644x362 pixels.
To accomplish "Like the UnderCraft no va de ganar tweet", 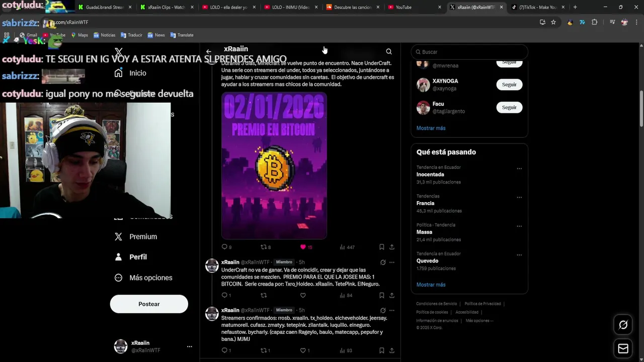I will (x=303, y=295).
